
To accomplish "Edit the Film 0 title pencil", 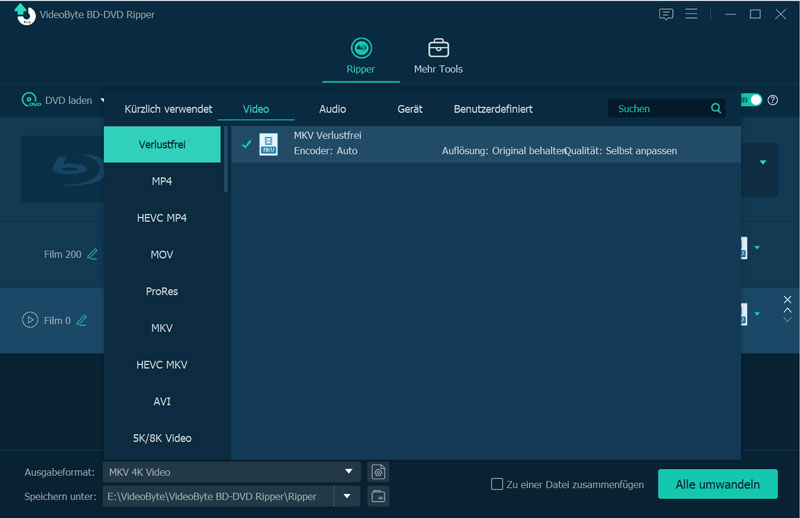I will point(82,320).
